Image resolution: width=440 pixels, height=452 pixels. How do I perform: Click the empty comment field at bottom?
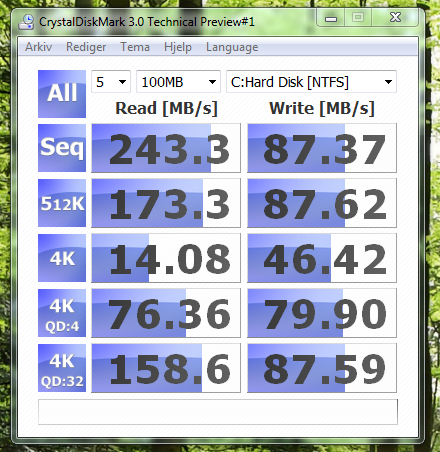[x=218, y=412]
